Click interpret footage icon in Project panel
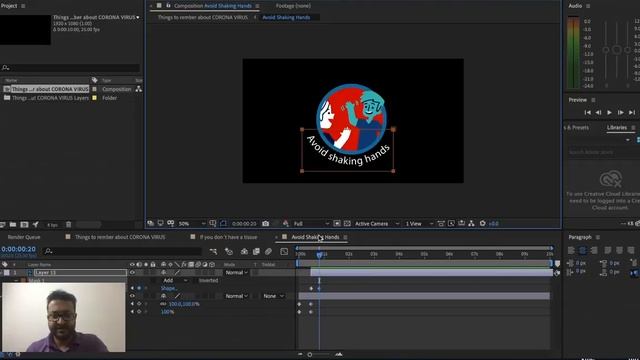Image resolution: width=640 pixels, height=360 pixels. (x=2, y=224)
